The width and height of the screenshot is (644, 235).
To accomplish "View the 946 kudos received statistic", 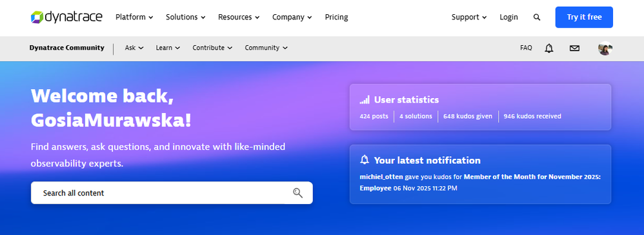I will (x=532, y=116).
